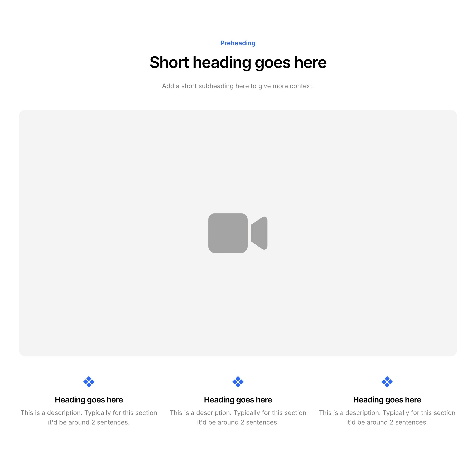This screenshot has width=476, height=465.
Task: Select the left column's Heading goes here
Action: point(89,399)
